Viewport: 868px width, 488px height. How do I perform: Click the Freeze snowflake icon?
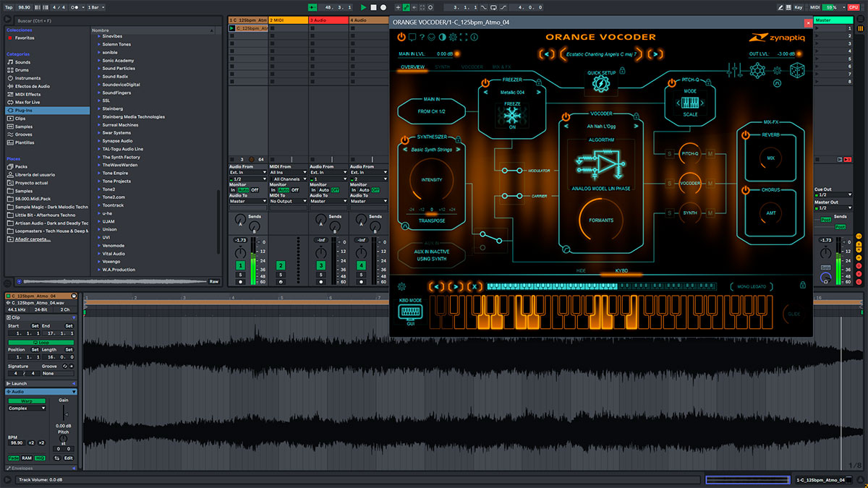[x=513, y=116]
